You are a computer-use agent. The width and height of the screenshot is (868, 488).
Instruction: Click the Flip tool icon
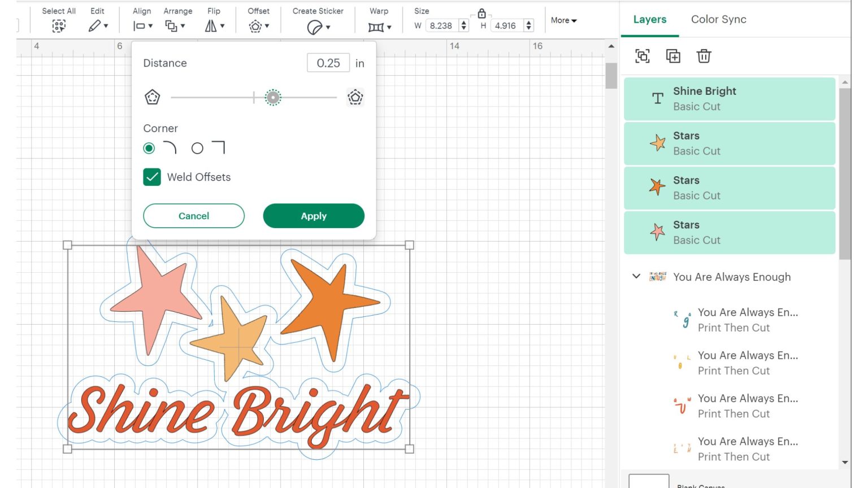pyautogui.click(x=211, y=25)
